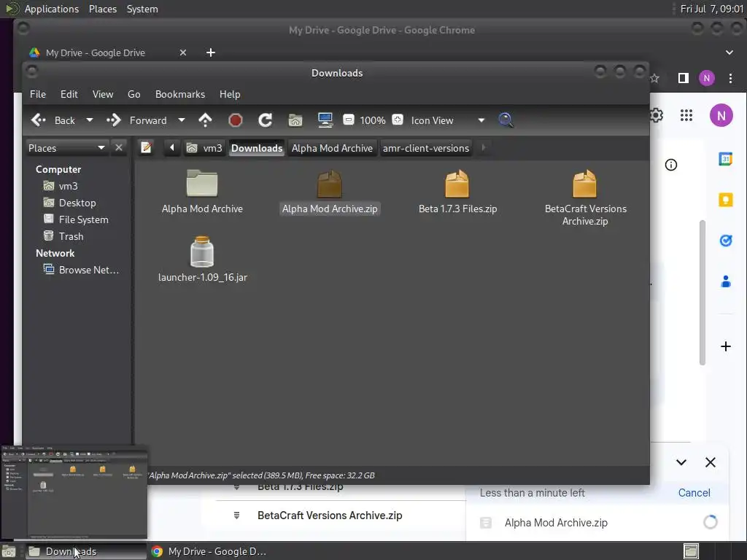The height and width of the screenshot is (560, 747).
Task: Select BetaCraft Versions Archive.zip file icon
Action: pos(584,184)
